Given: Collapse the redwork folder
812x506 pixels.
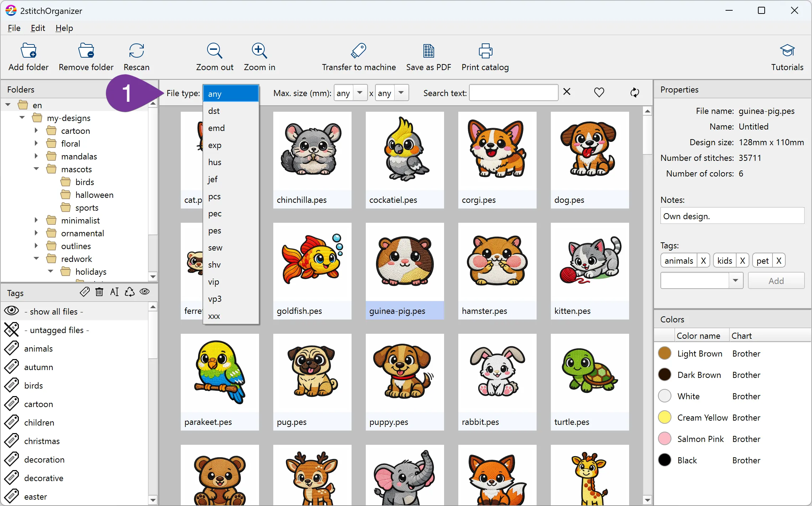Looking at the screenshot, I should pyautogui.click(x=36, y=258).
